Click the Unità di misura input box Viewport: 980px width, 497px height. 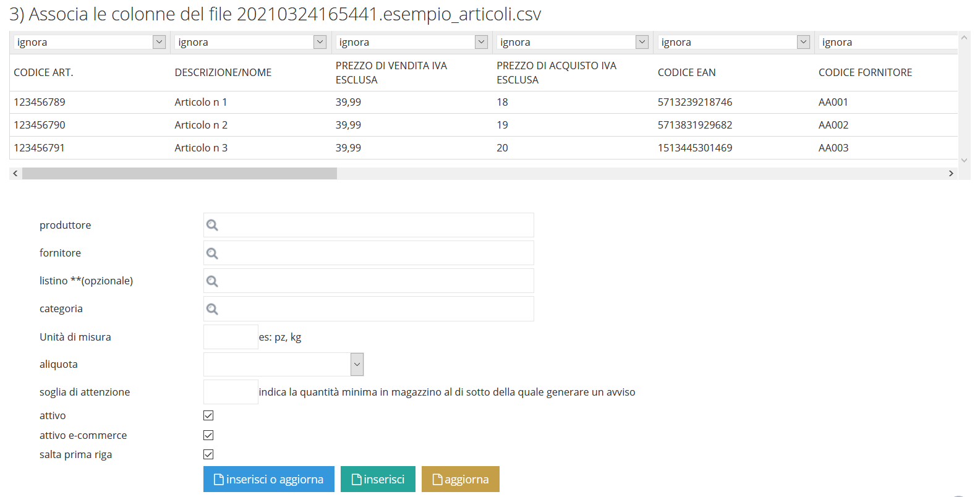click(231, 337)
